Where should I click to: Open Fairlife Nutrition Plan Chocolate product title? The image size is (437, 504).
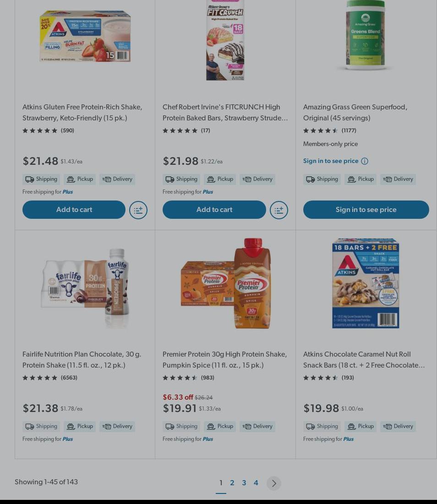tap(82, 360)
